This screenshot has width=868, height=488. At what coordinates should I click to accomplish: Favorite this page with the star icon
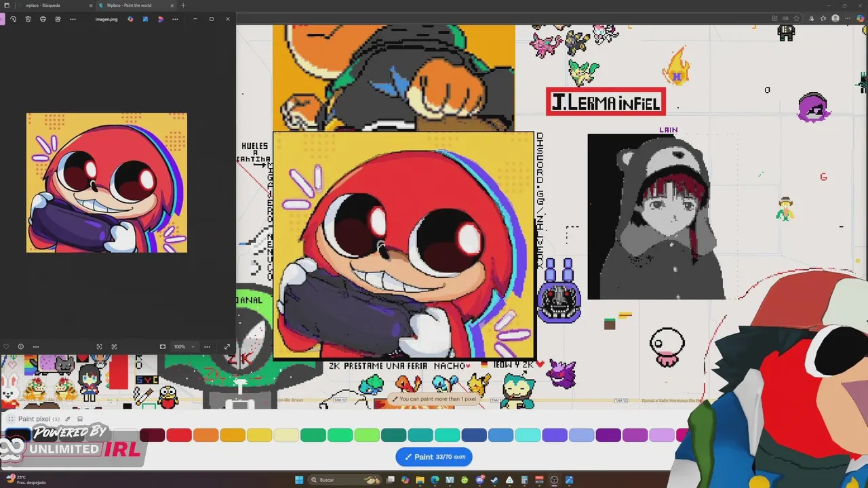[x=796, y=18]
